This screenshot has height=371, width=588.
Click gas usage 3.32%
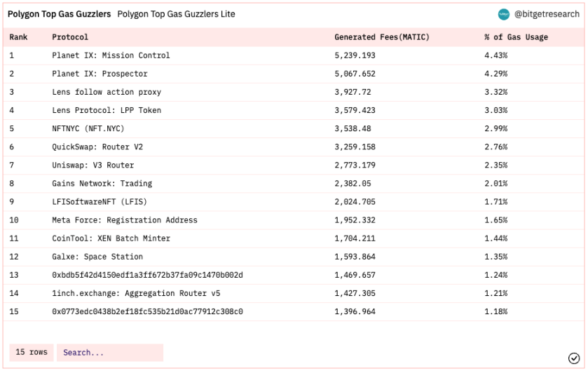point(495,93)
